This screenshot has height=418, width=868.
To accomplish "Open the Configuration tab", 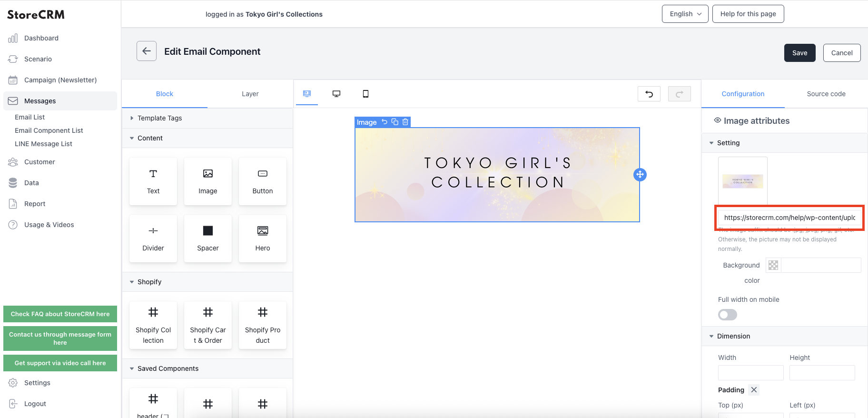I will click(x=743, y=94).
